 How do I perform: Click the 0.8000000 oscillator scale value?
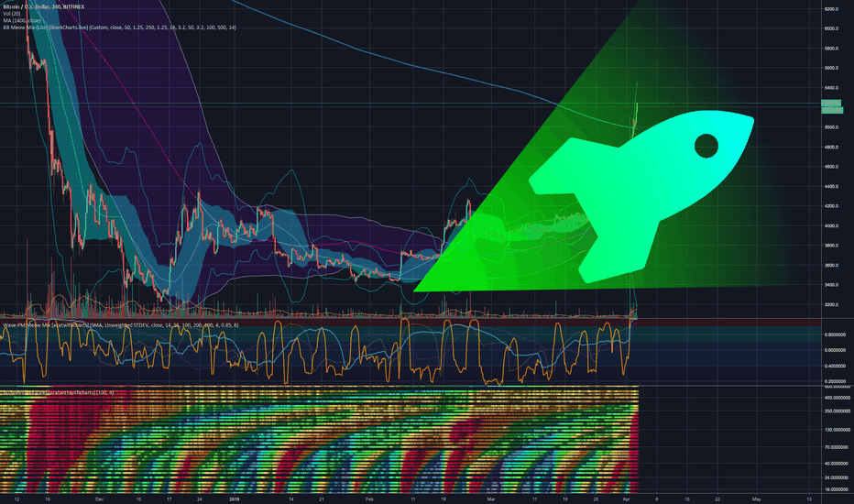[835, 335]
